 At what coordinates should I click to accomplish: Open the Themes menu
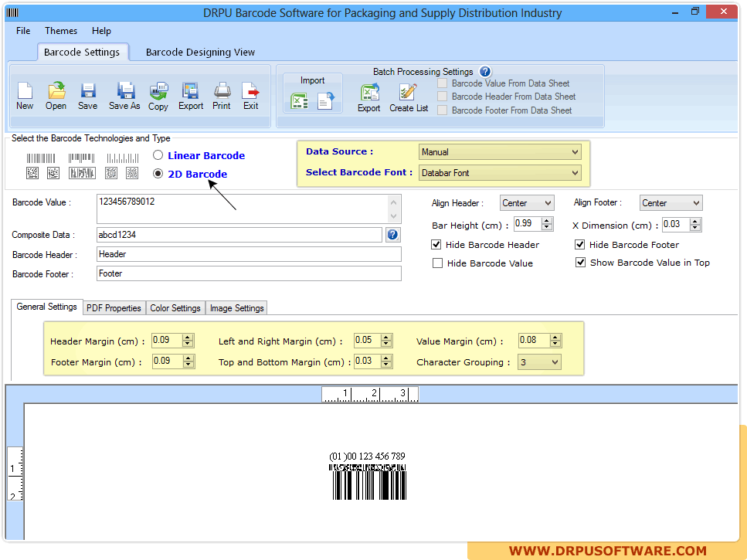[x=61, y=31]
